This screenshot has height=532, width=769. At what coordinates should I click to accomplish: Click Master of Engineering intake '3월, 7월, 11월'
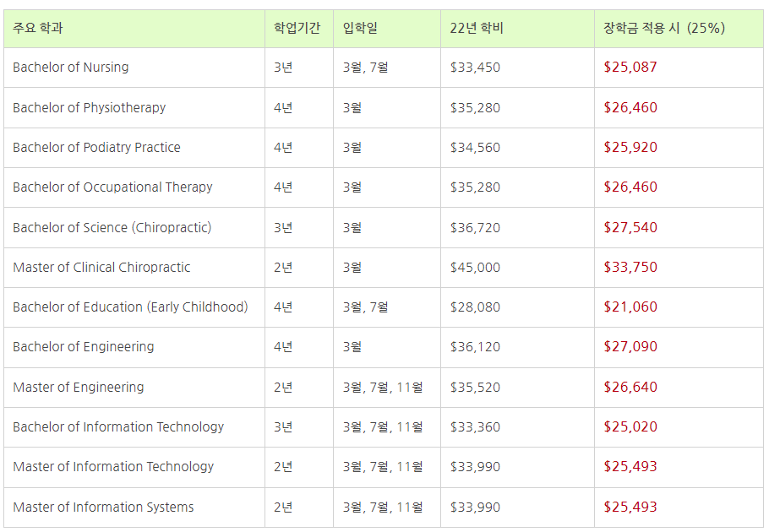(383, 387)
